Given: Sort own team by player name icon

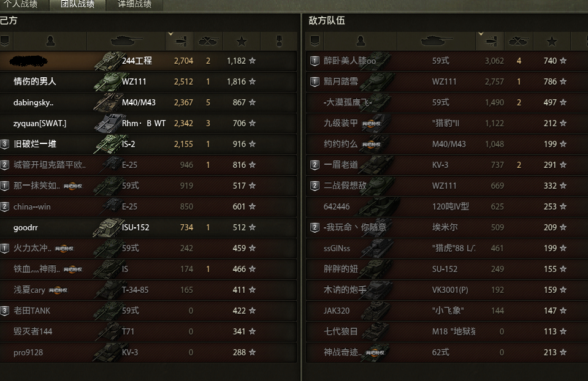Looking at the screenshot, I should coord(50,41).
